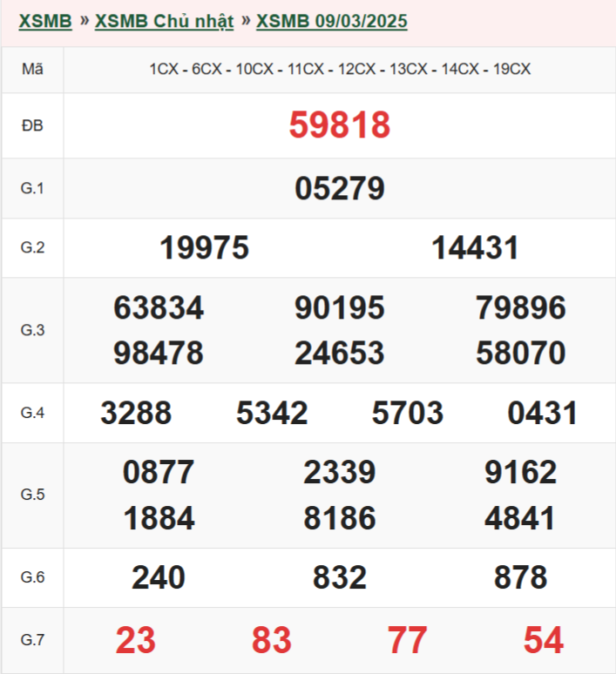
Task: Click fifth prize number 4841
Action: coord(520,518)
